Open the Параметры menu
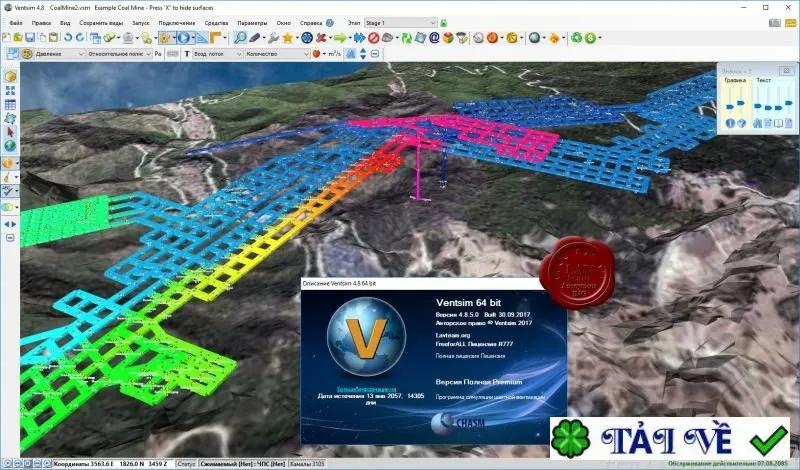The height and width of the screenshot is (470, 800). pos(252,23)
